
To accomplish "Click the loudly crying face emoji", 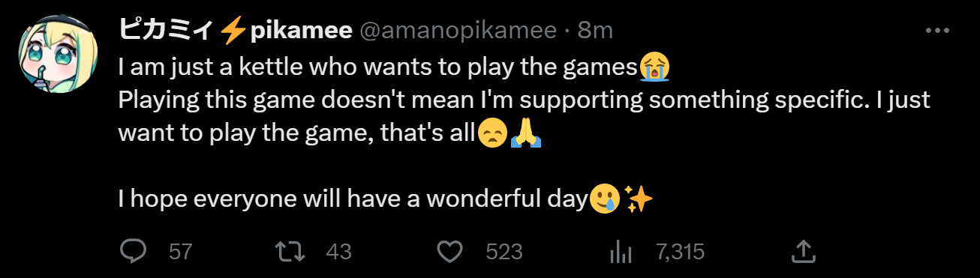I will [x=654, y=67].
